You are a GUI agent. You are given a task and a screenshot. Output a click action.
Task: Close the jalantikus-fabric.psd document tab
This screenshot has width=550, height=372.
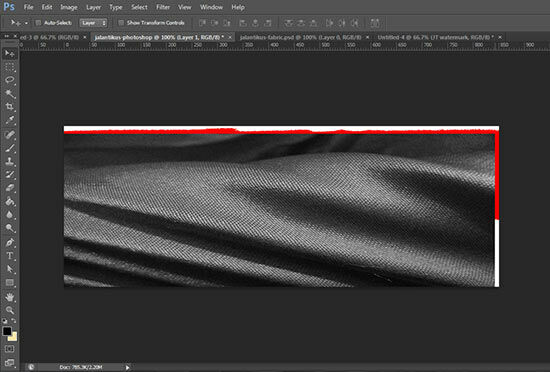367,37
